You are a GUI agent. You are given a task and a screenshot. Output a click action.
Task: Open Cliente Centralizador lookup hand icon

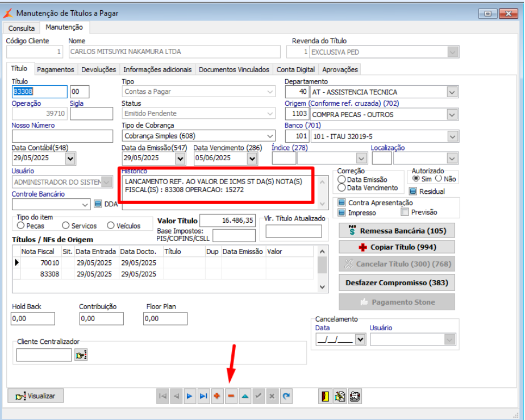tap(81, 355)
